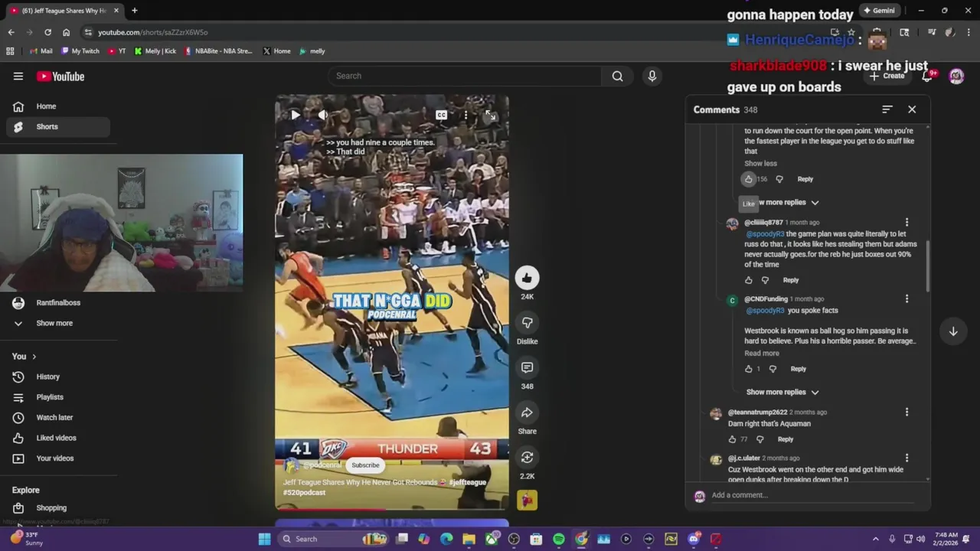This screenshot has width=980, height=551.
Task: Click the YouTube logo
Action: tap(60, 77)
